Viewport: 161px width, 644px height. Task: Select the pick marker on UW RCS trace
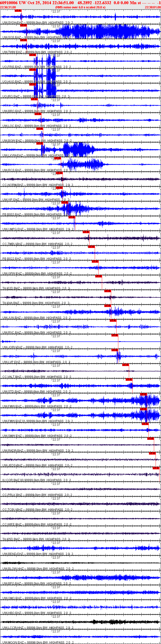click(58, 158)
